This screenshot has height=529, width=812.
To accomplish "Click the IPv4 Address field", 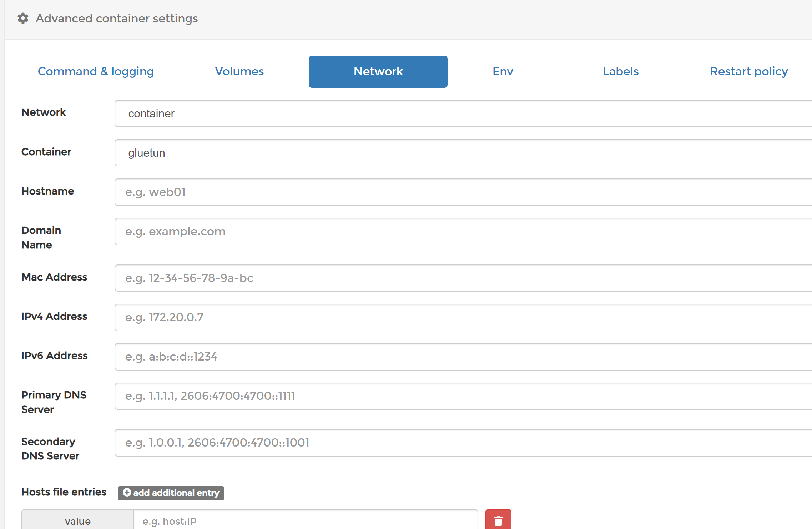I will click(x=428, y=317).
